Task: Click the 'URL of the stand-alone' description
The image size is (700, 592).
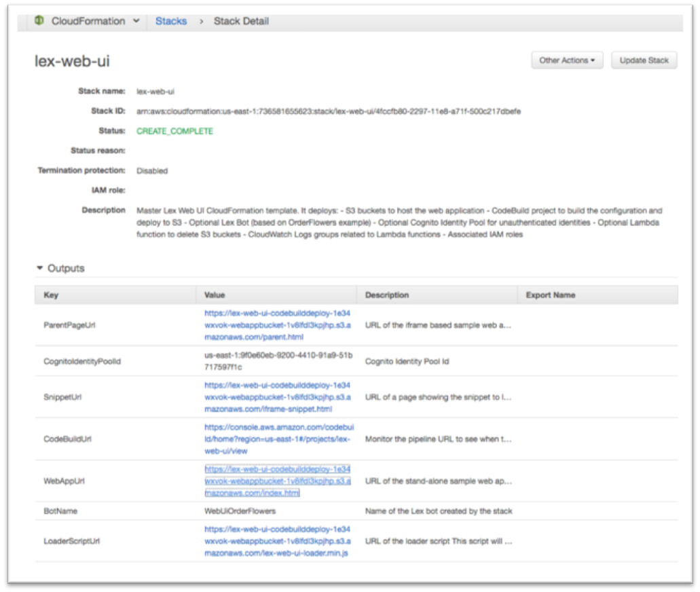Action: click(x=439, y=481)
